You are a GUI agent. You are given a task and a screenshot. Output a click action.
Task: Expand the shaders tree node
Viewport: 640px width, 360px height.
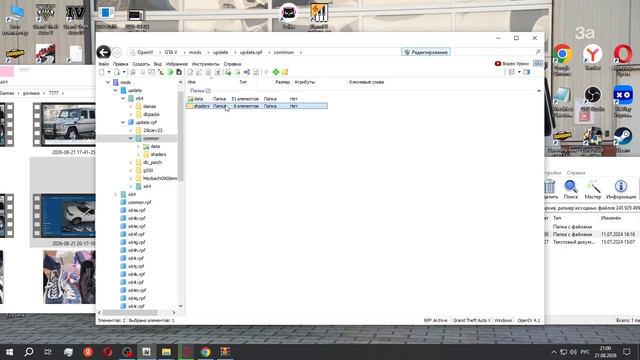coord(138,154)
